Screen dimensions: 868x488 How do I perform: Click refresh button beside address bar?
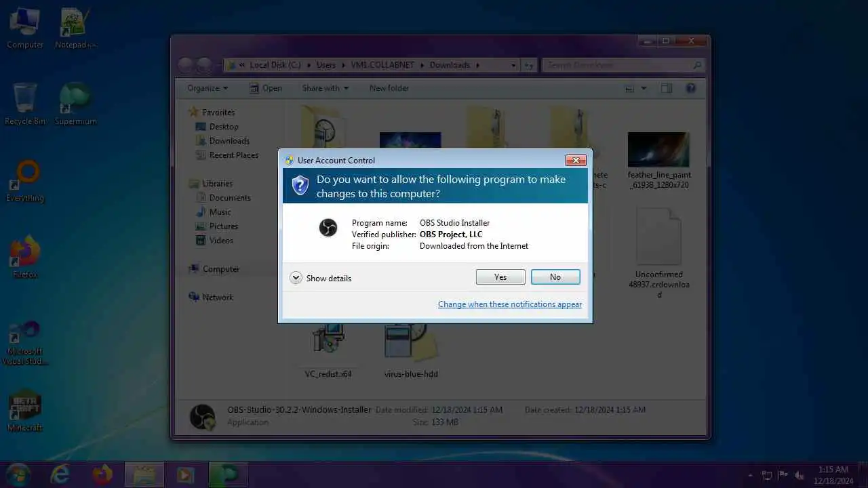point(529,65)
